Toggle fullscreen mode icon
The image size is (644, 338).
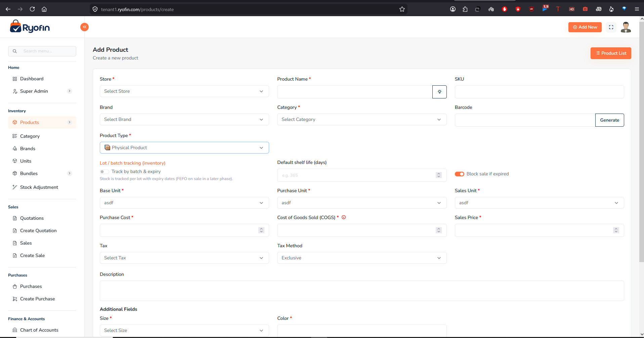tap(611, 27)
